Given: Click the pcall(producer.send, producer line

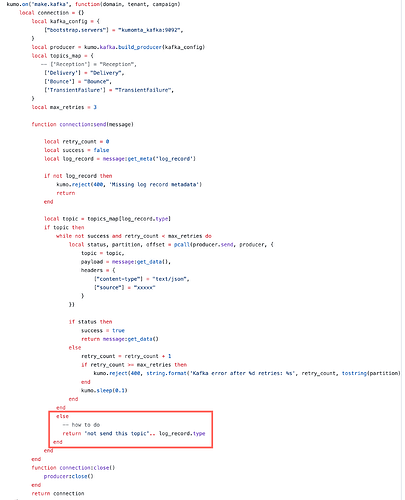Looking at the screenshot, I should point(171,245).
